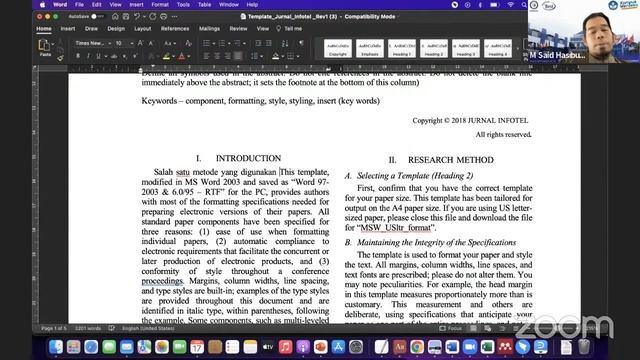
Task: Open Google Chrome from the Dock
Action: click(417, 347)
